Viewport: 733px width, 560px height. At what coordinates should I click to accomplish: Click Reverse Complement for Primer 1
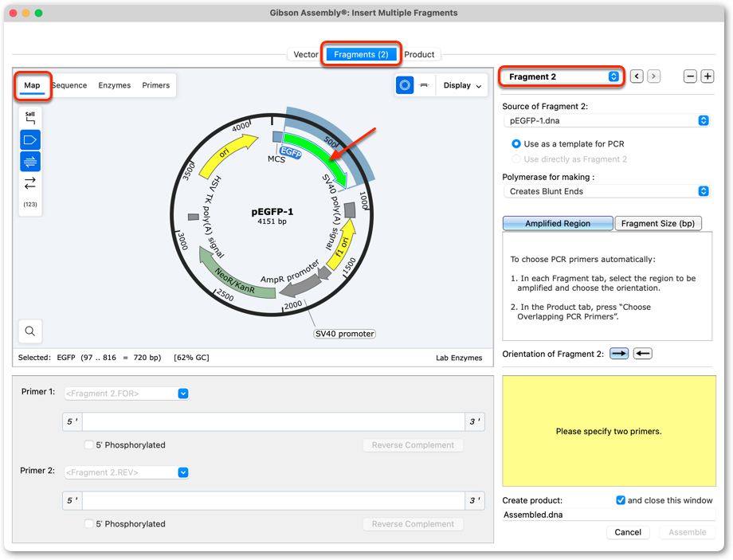[413, 445]
